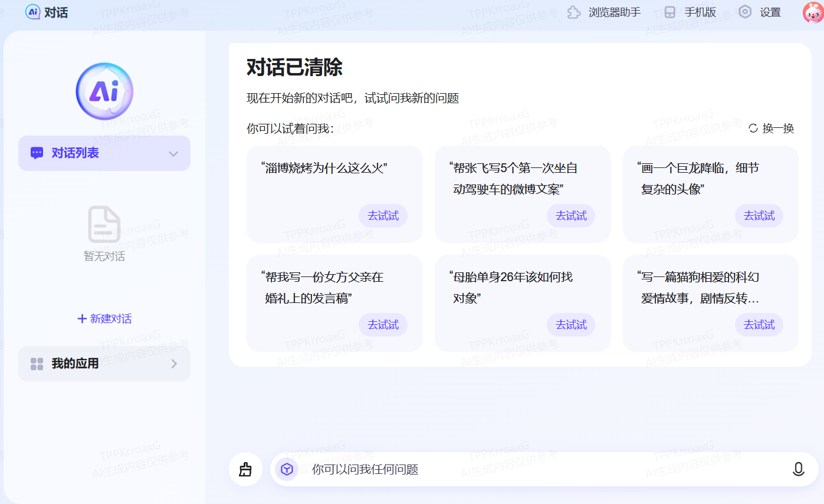Click 去试试 for 母胎单身26年 prompt
The image size is (824, 504).
tap(570, 325)
